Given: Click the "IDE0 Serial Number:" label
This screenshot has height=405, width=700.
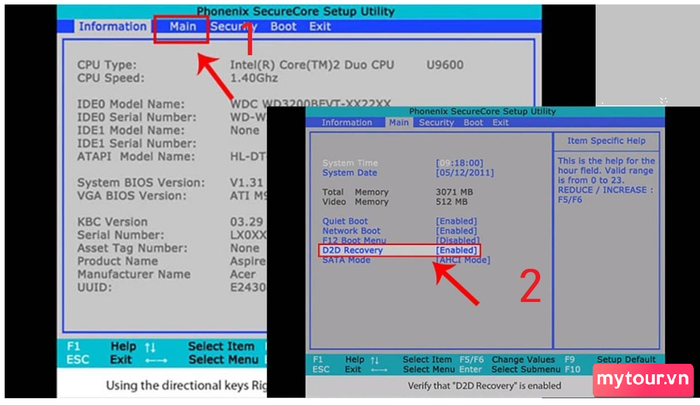Looking at the screenshot, I should pos(137,117).
